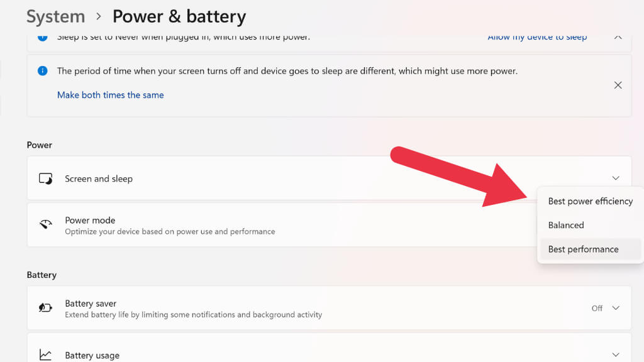
Task: Select Best power efficiency mode
Action: pyautogui.click(x=590, y=201)
